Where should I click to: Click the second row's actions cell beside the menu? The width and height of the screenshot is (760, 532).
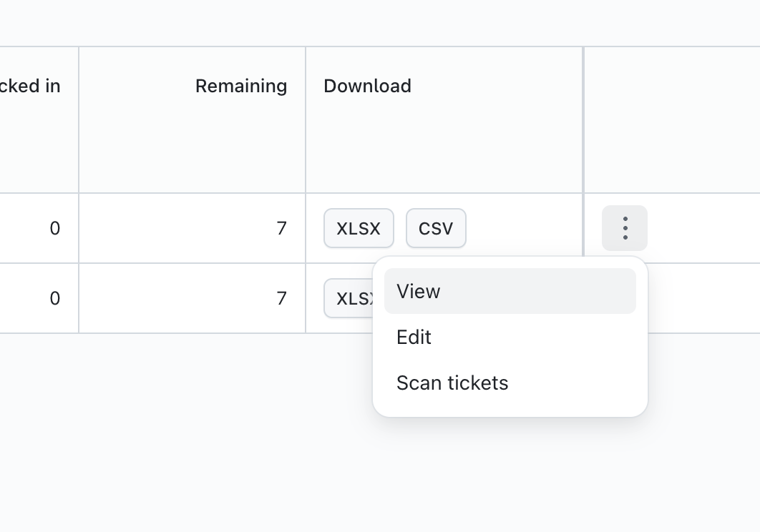pos(703,298)
